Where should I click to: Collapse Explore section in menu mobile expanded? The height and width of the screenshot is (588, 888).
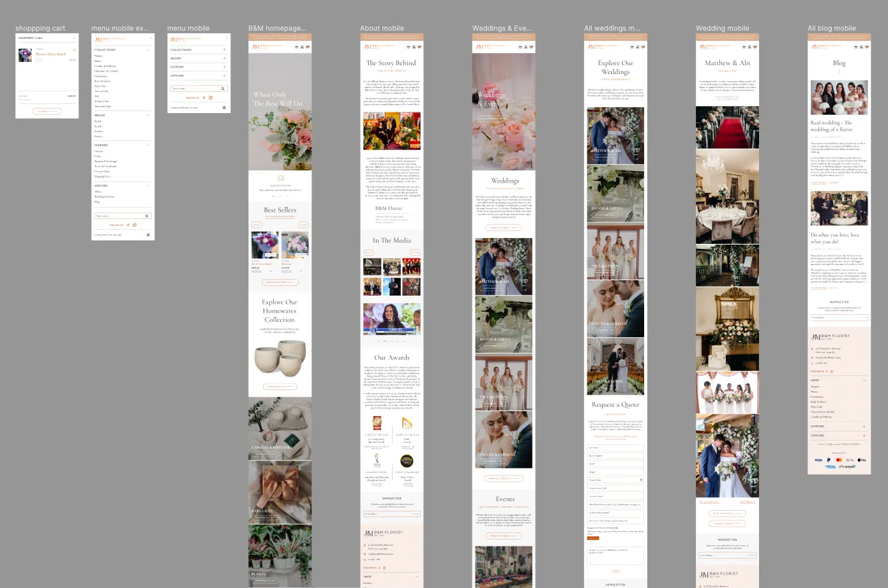(148, 186)
